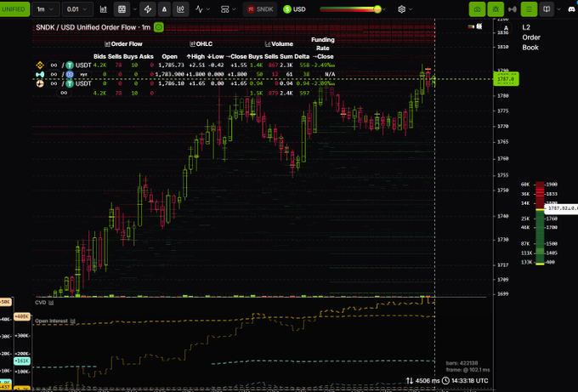Toggle the triangle alert icon in the toolbar

164,9
